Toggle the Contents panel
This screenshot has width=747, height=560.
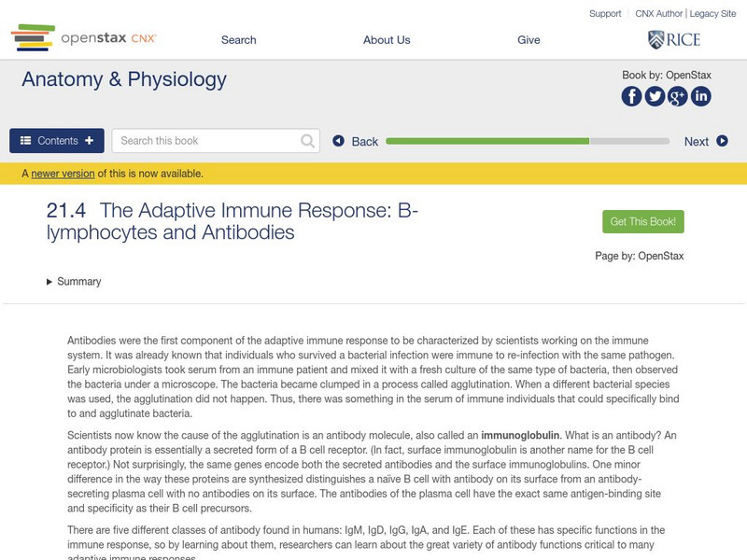pos(57,141)
